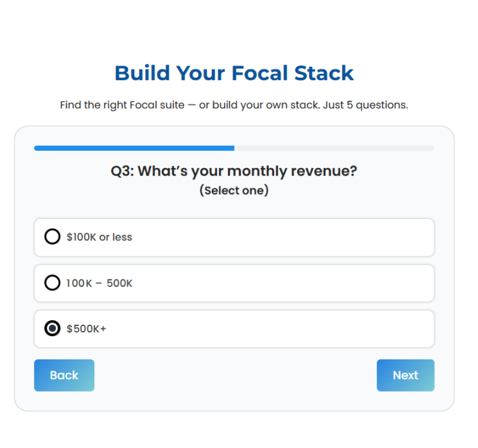Click the "100K – 500K" label text
The width and height of the screenshot is (478, 448).
point(99,283)
